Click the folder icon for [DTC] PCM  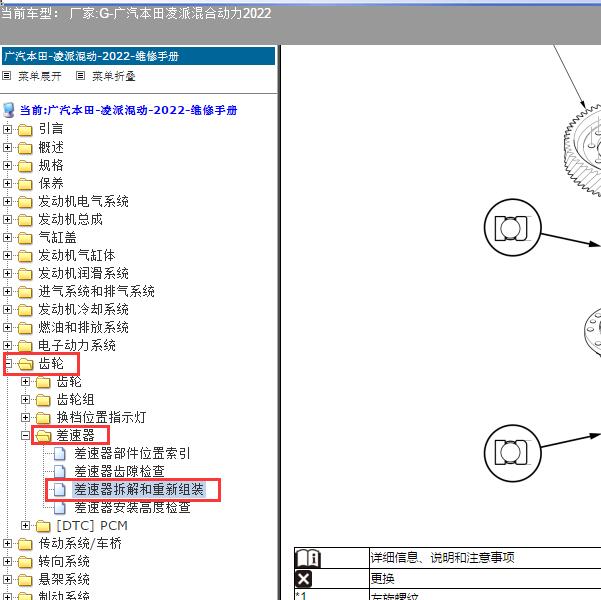coord(43,526)
